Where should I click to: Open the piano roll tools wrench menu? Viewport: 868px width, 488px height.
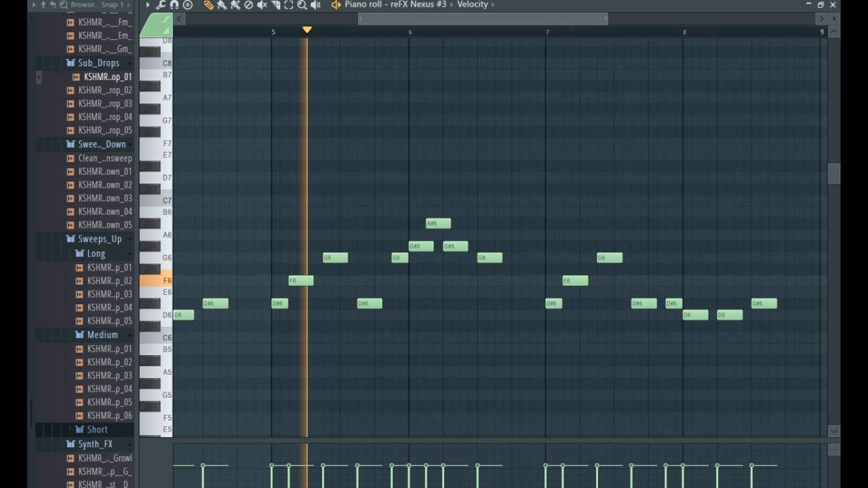161,5
